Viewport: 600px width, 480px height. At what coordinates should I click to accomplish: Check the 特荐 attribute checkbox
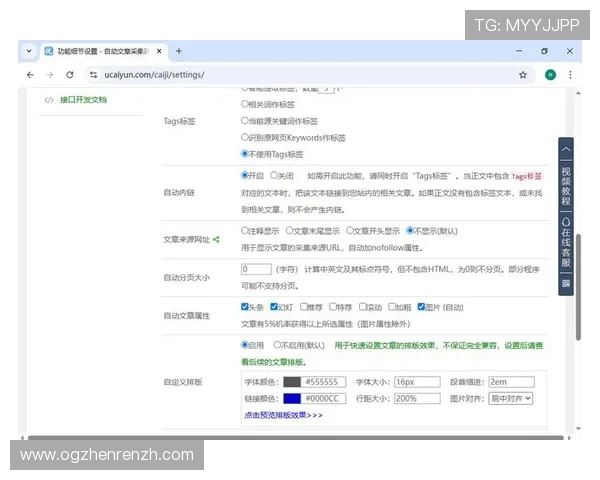click(x=333, y=307)
